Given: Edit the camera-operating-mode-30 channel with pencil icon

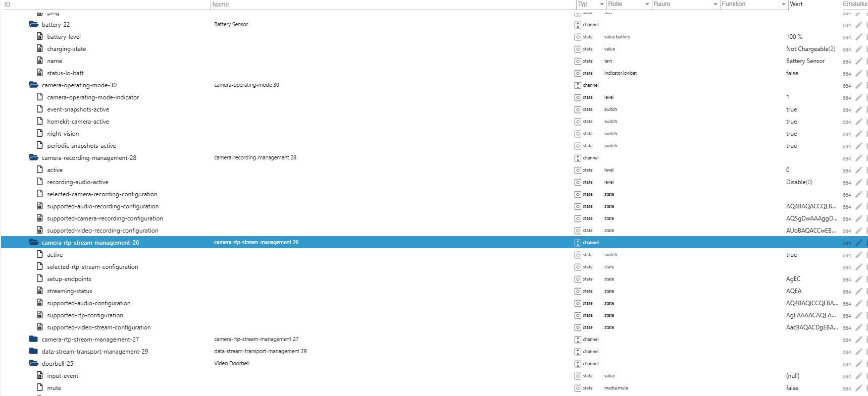Looking at the screenshot, I should [858, 85].
